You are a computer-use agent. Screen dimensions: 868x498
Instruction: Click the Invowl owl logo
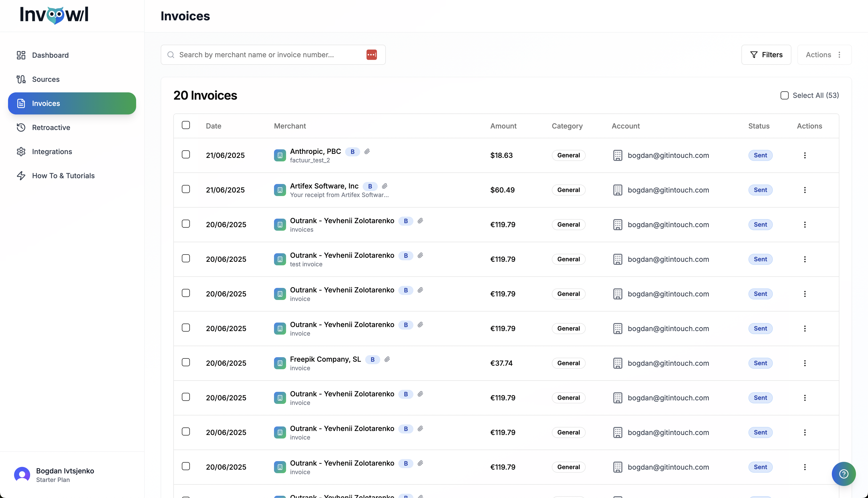(54, 15)
